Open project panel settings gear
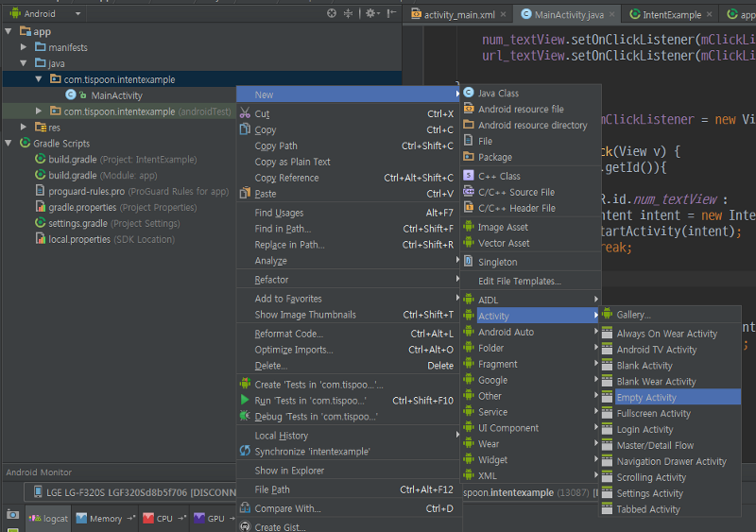756x532 pixels. tap(370, 13)
